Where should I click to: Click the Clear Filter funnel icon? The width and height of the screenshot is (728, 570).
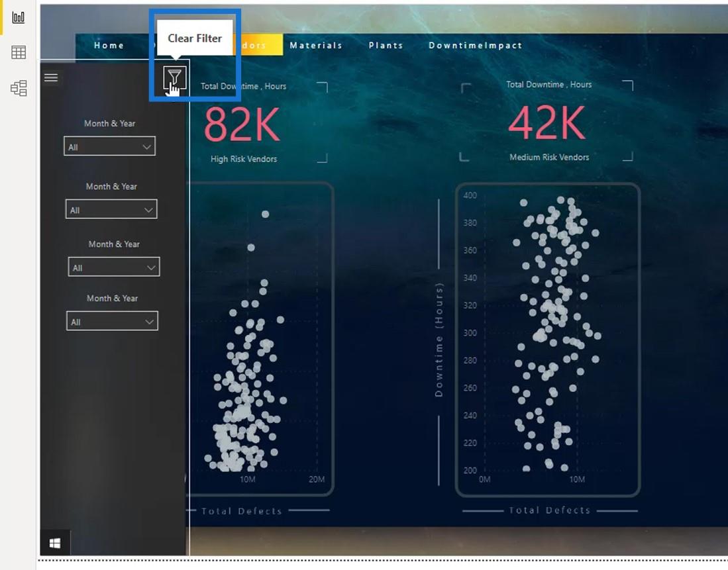coord(175,77)
